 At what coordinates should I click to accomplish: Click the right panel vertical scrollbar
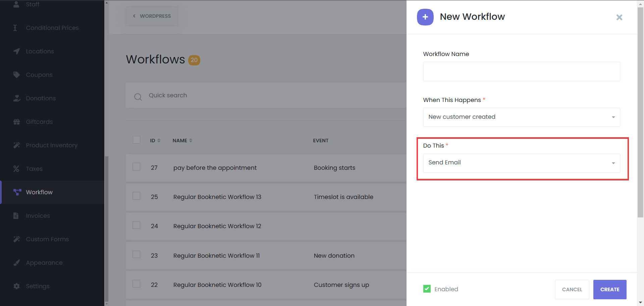point(640,112)
